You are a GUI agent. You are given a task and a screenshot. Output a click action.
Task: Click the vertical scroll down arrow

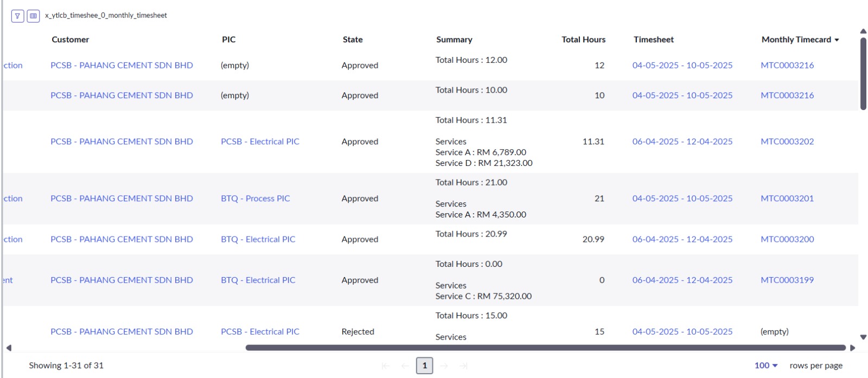click(x=863, y=337)
